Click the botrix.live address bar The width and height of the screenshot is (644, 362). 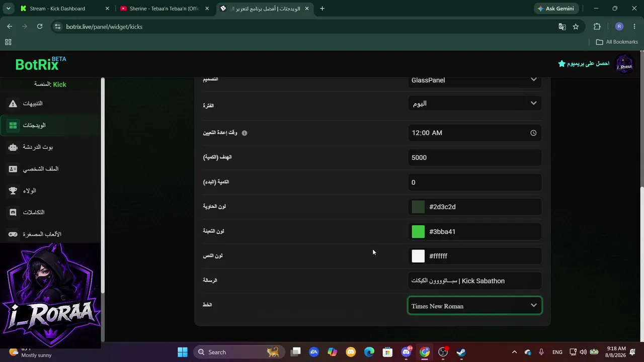point(104,27)
